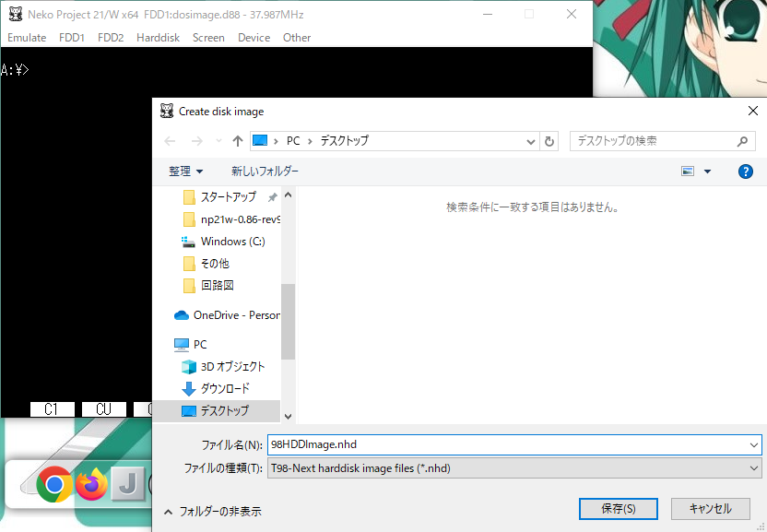
Task: Open dialog help via the question mark icon
Action: pos(746,171)
